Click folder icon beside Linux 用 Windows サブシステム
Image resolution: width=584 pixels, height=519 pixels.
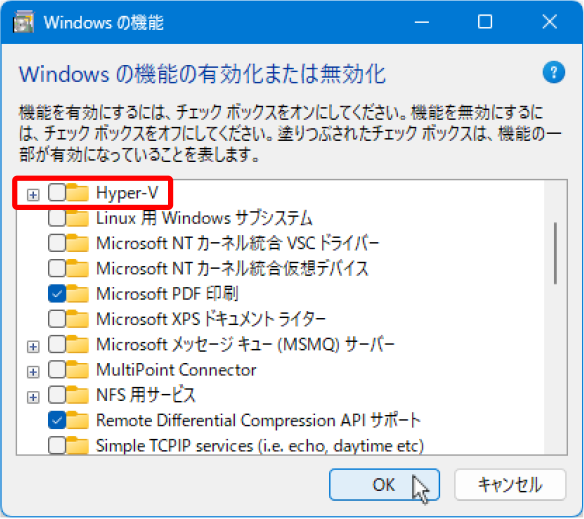[78, 218]
